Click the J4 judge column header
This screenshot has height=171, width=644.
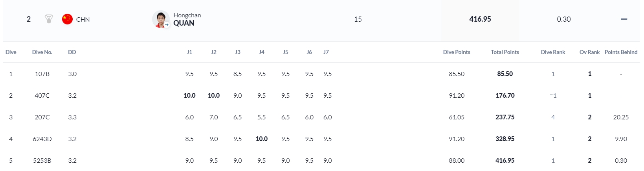point(262,52)
